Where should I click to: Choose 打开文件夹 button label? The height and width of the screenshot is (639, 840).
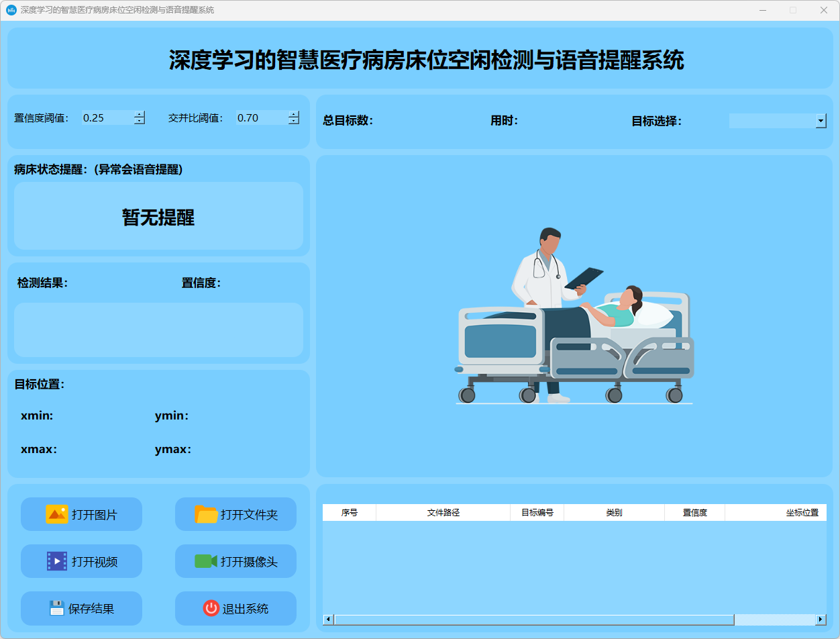coord(249,515)
